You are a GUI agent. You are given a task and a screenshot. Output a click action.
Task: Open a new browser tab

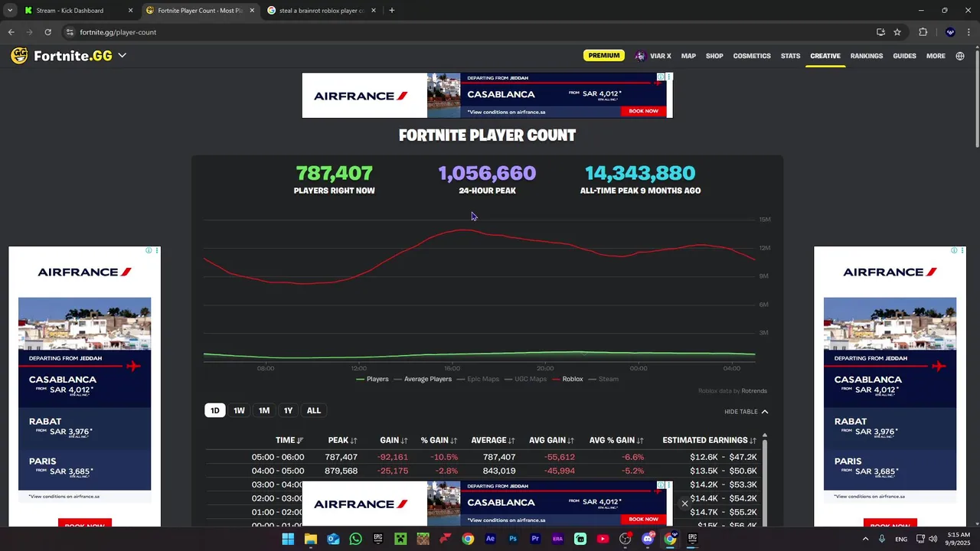pyautogui.click(x=392, y=11)
